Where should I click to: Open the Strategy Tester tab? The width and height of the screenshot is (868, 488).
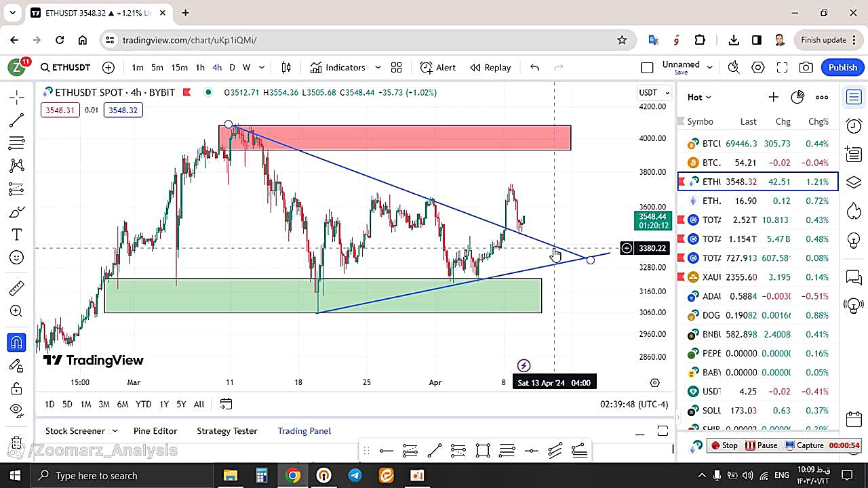click(227, 431)
